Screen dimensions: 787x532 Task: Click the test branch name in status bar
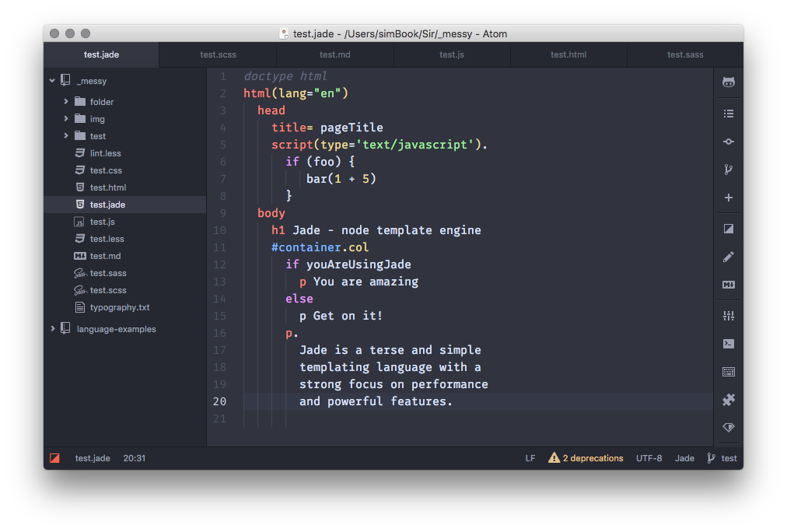pyautogui.click(x=729, y=458)
